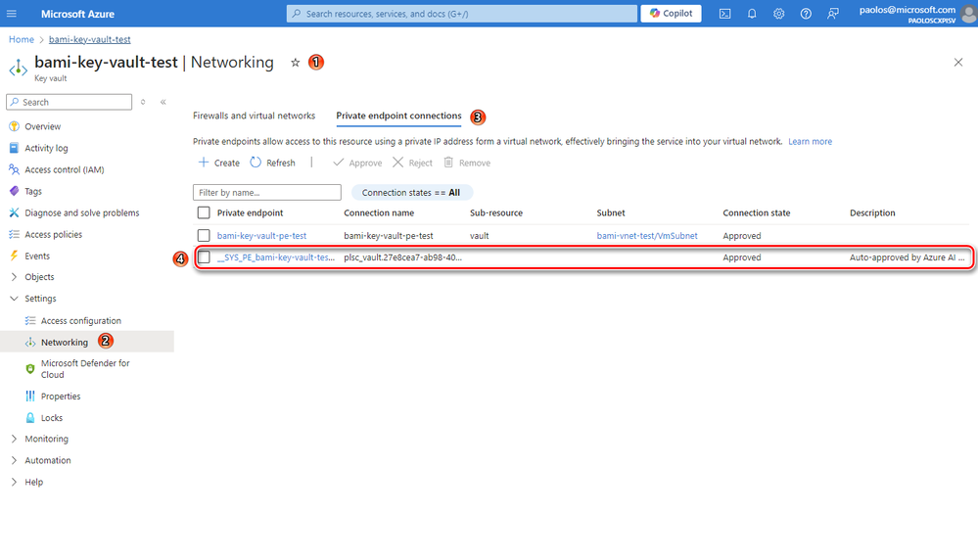Viewport: 978px width, 560px height.
Task: Expand the Monitoring section
Action: pos(14,439)
